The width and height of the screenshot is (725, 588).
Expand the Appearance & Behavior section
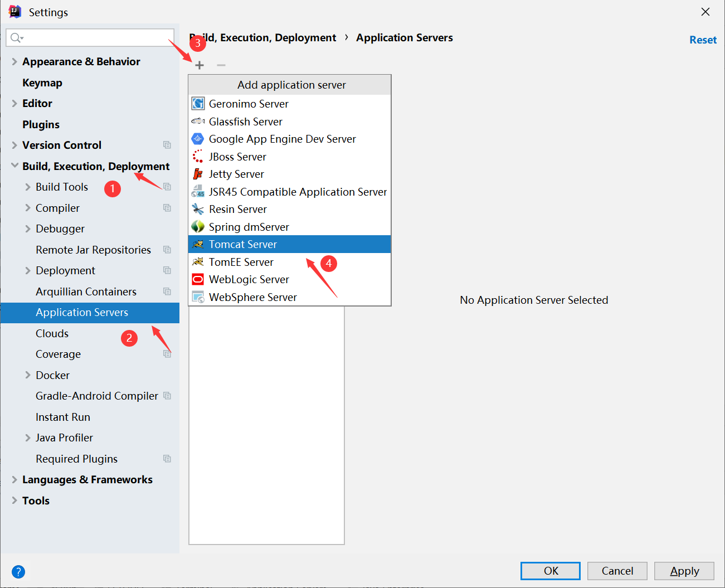(x=14, y=62)
